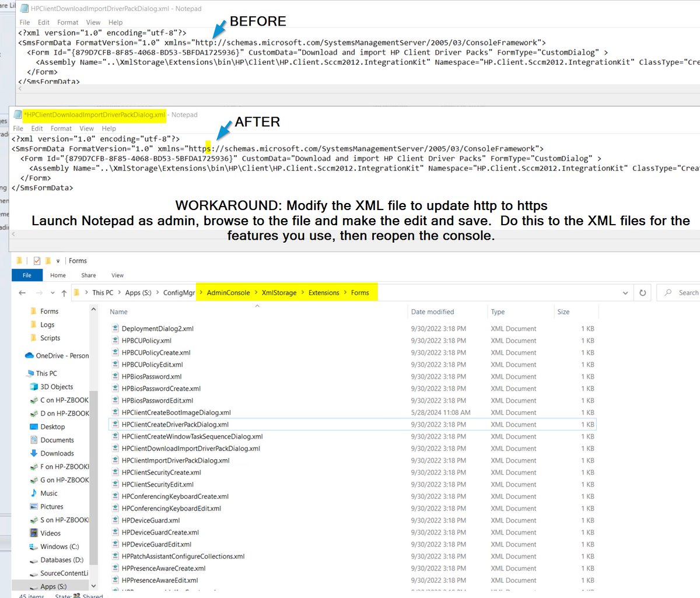The width and height of the screenshot is (700, 598).
Task: Click the Music note icon in navigation pane
Action: (x=34, y=494)
